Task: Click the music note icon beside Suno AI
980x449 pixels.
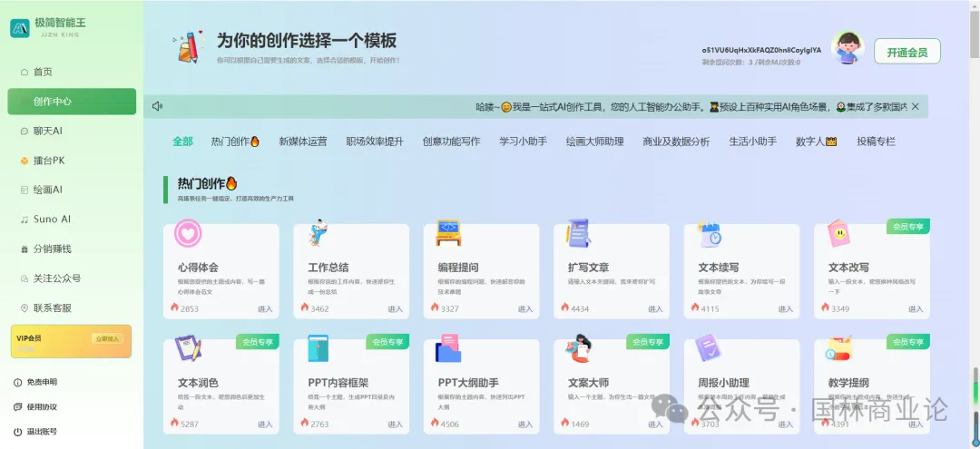Action: point(24,220)
